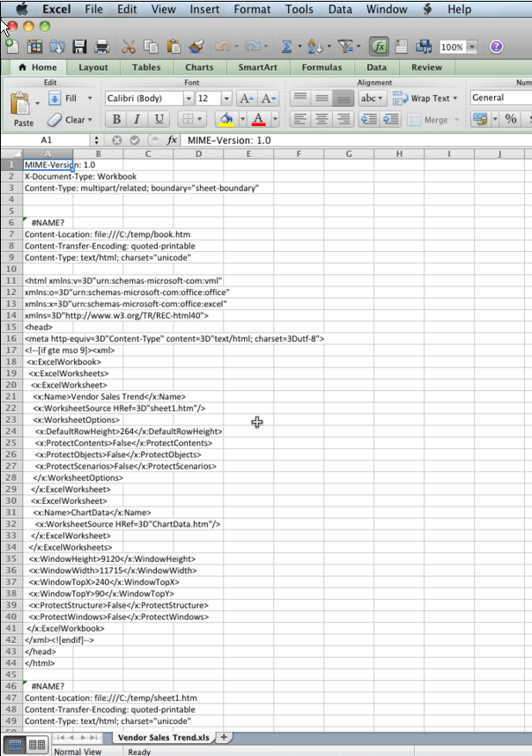The height and width of the screenshot is (756, 532).
Task: Switch to the Charts ribbon tab
Action: click(x=199, y=67)
